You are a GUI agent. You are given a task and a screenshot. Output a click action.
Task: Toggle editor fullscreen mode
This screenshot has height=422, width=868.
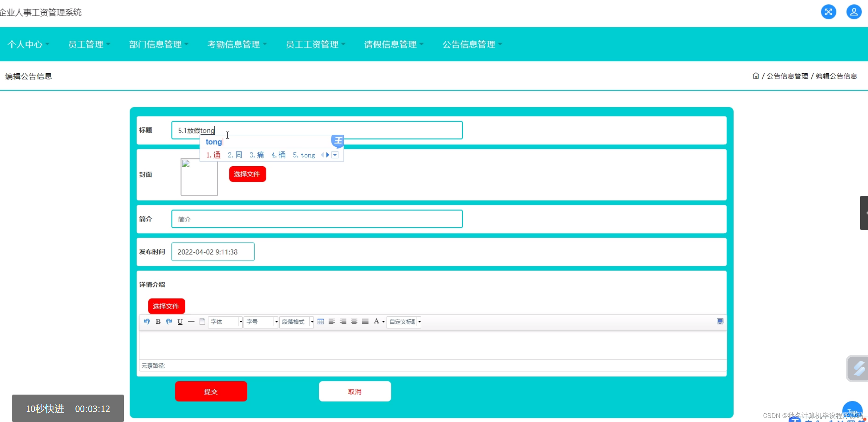click(x=720, y=322)
